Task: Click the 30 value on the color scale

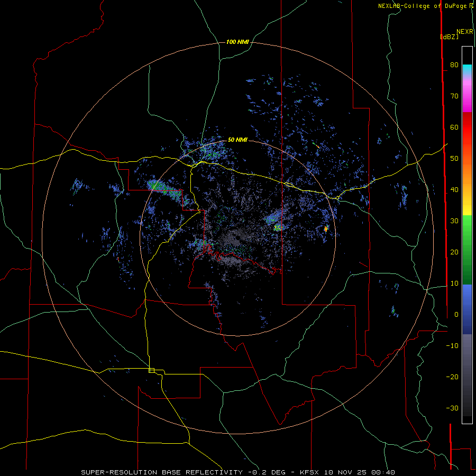Action: [x=454, y=221]
